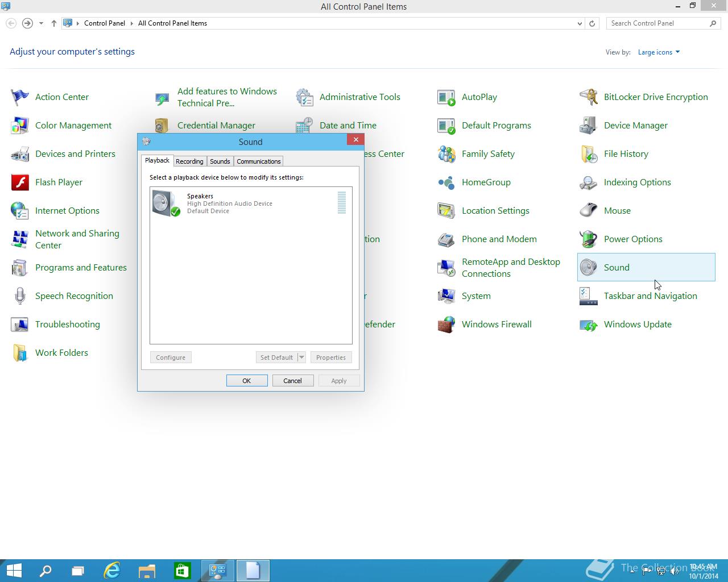The width and height of the screenshot is (728, 582).
Task: Open the Power Options icon
Action: tap(589, 239)
